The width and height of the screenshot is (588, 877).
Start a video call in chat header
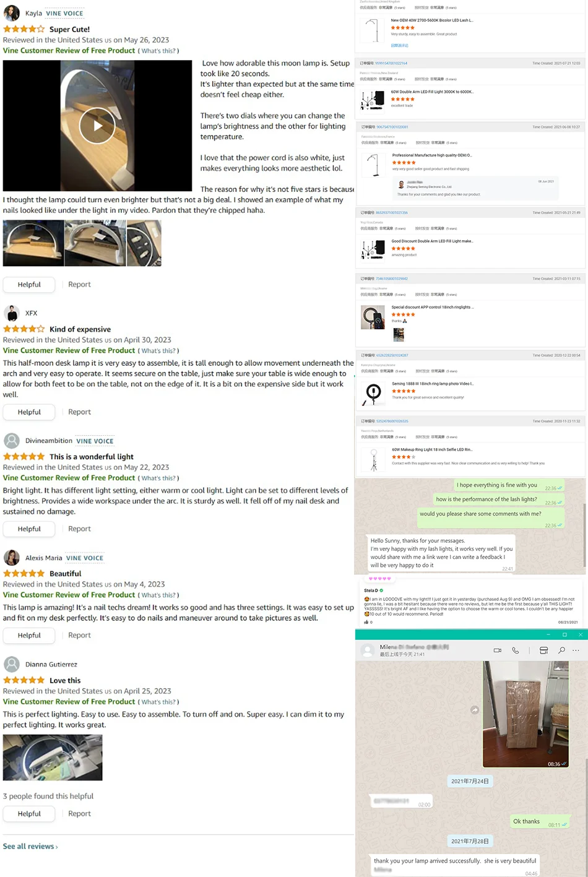pos(498,650)
